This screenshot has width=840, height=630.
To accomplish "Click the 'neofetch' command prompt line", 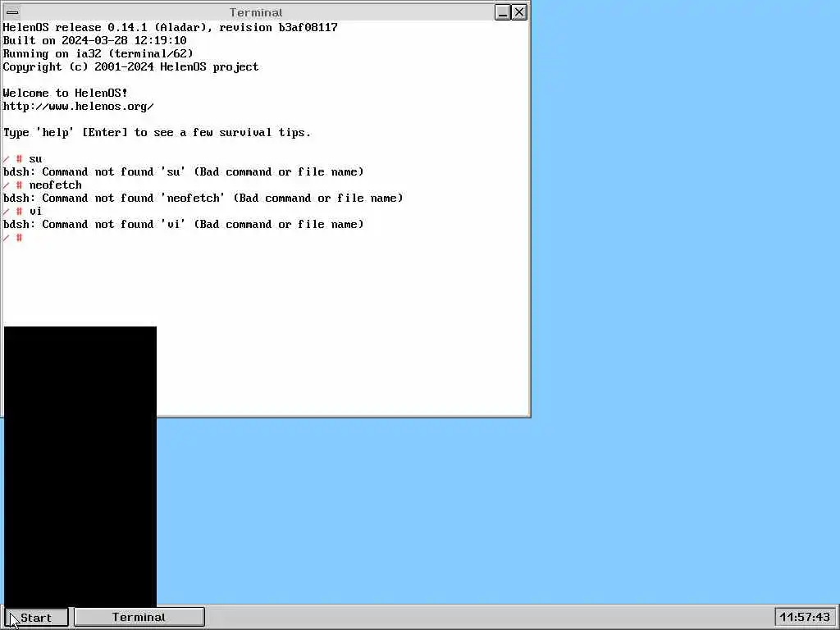I will (43, 185).
